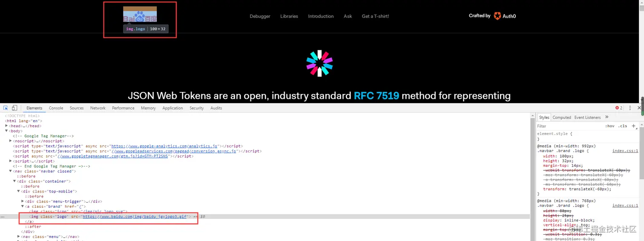644x241 pixels.
Task: Select the Event Listeners sidebar tab
Action: [x=587, y=118]
